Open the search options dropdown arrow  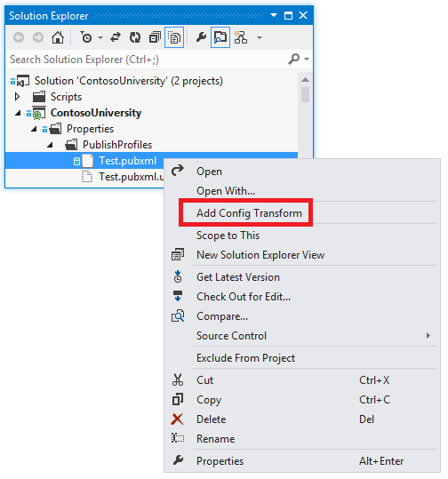tap(307, 59)
